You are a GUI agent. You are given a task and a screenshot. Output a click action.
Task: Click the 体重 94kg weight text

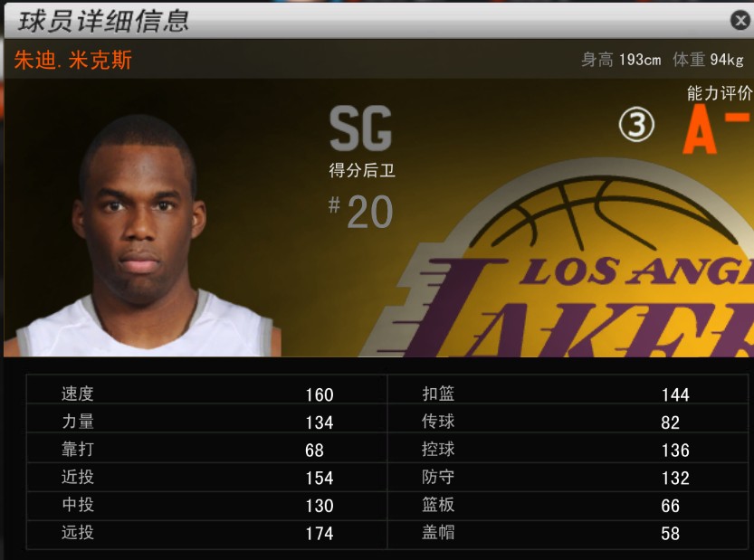pyautogui.click(x=709, y=60)
